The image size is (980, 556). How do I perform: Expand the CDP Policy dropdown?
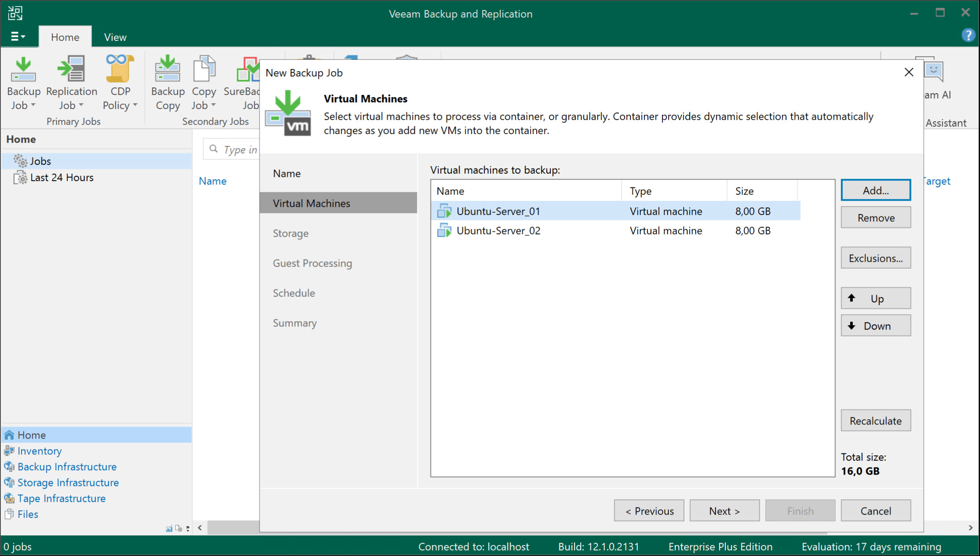134,106
